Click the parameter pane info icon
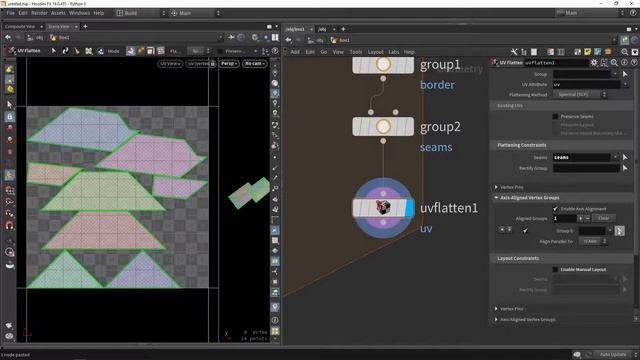Viewport: 640px width, 360px height. tap(624, 63)
